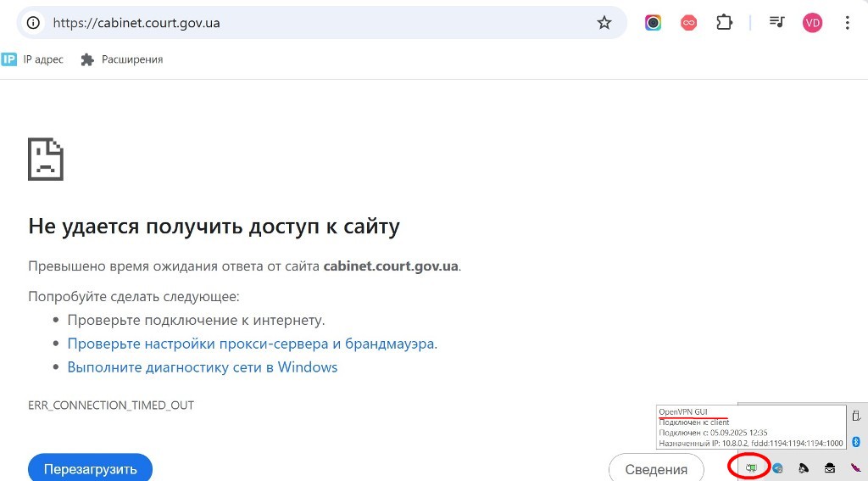Screen dimensions: 868x481
Task: Click the Bluetooth tray icon
Action: (856, 442)
